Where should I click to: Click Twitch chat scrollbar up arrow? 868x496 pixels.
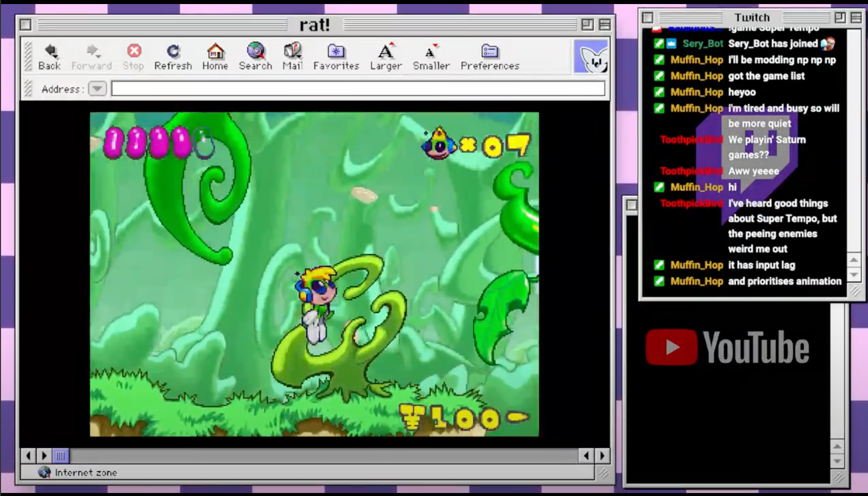click(854, 260)
